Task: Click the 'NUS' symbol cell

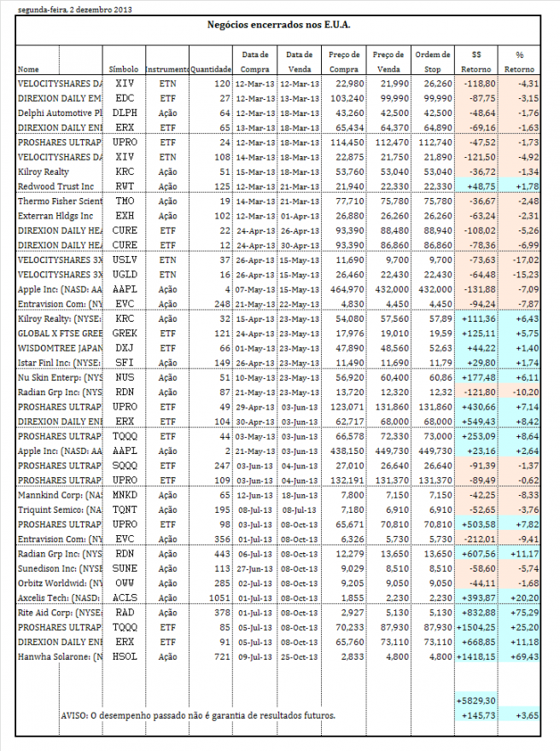Action: point(125,377)
